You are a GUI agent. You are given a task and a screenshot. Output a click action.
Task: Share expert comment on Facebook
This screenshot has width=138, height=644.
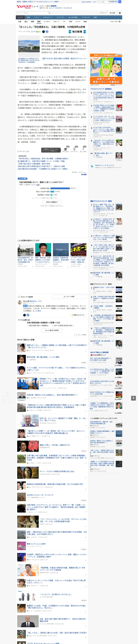click(28, 315)
